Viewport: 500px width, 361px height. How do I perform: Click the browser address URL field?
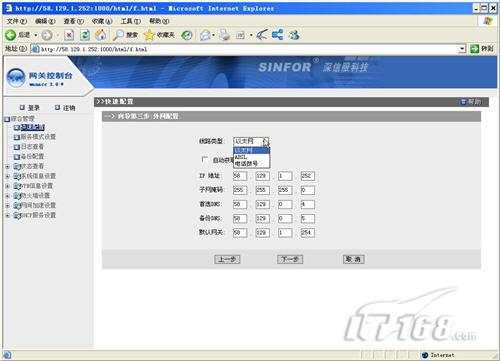point(248,49)
